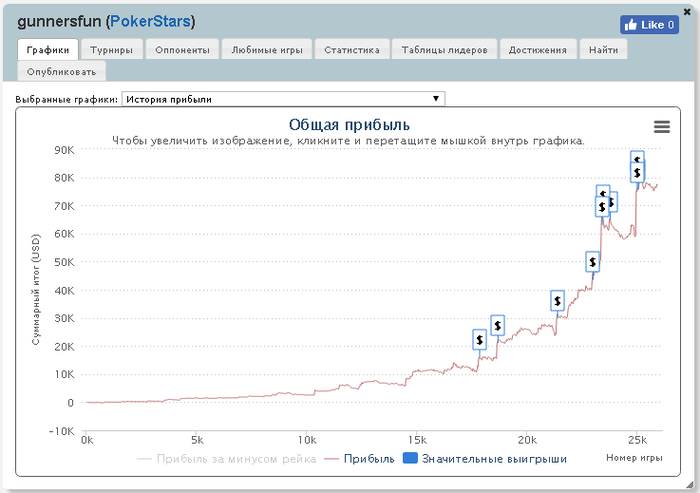
Task: Open the Турниры tab
Action: (x=112, y=50)
